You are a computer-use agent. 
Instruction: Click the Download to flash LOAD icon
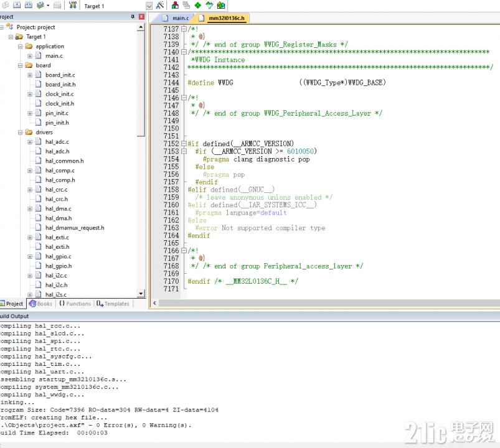pyautogui.click(x=73, y=5)
